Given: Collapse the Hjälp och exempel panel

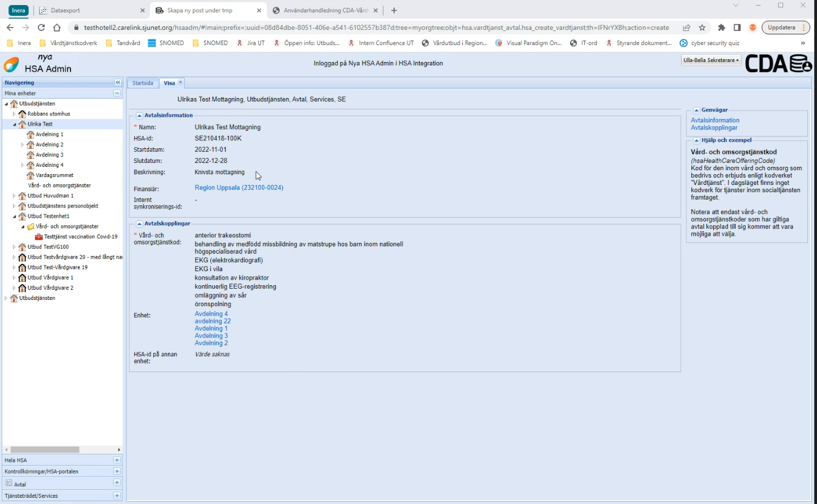Looking at the screenshot, I should point(696,140).
